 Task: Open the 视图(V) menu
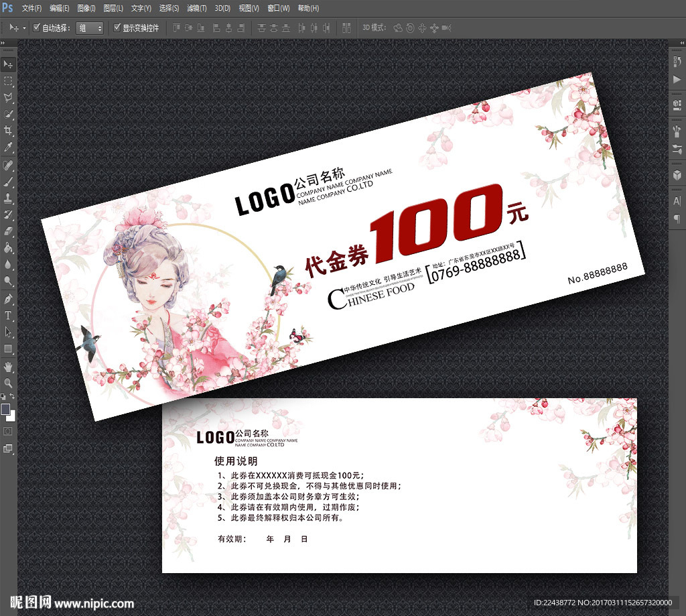(249, 8)
